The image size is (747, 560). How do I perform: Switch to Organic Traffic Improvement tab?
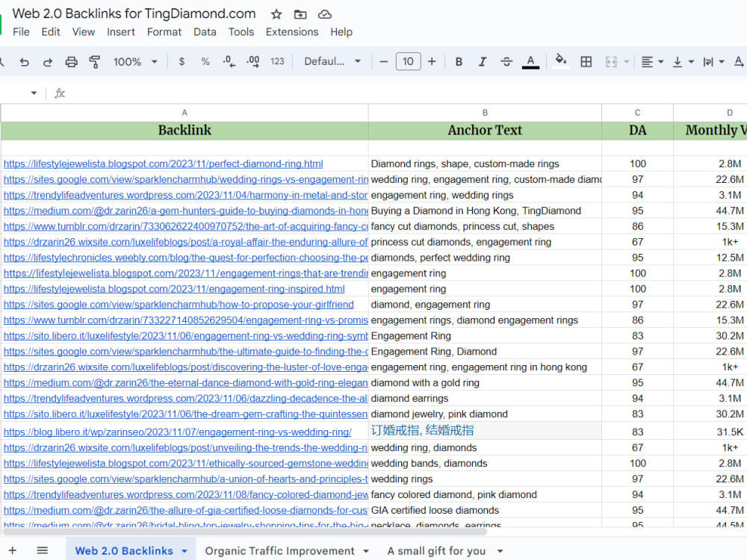click(x=279, y=551)
